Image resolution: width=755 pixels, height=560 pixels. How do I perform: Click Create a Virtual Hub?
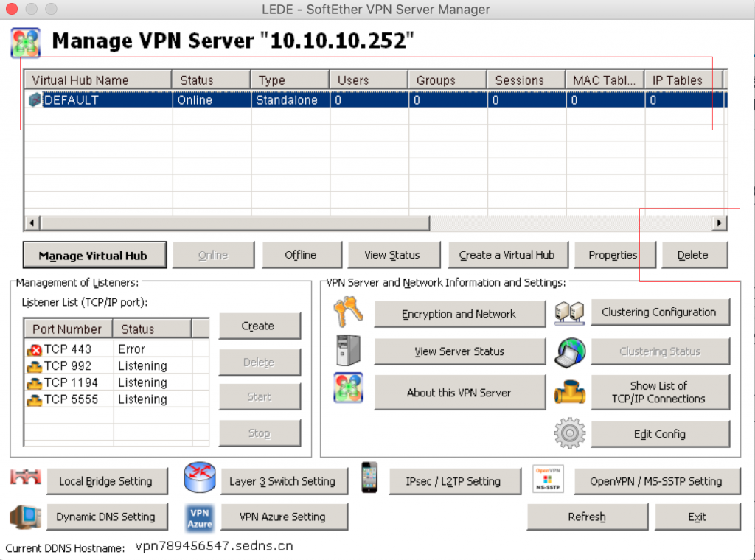(508, 255)
